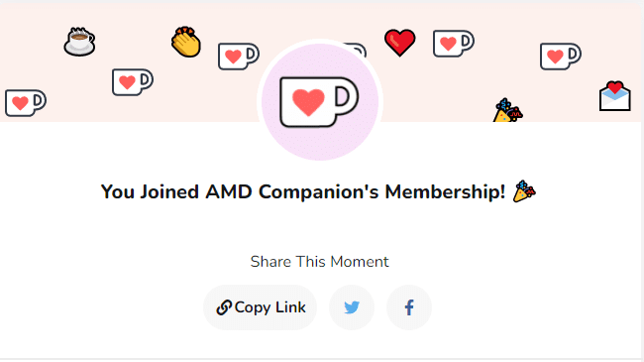Click the red heart emoji
This screenshot has height=362, width=644.
coord(399,43)
